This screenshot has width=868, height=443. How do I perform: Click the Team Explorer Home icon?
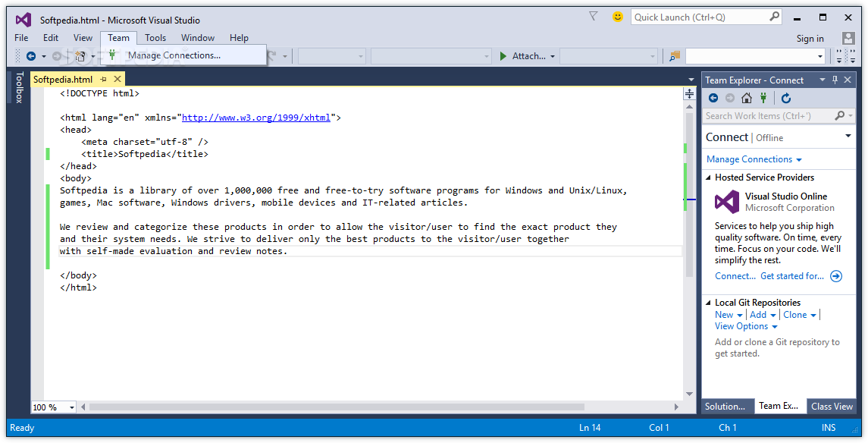747,98
